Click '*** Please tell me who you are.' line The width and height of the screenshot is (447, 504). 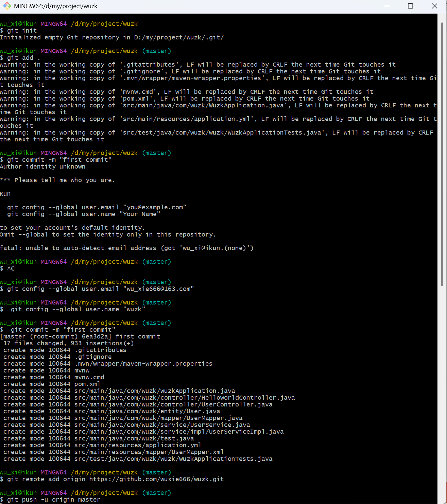click(57, 180)
